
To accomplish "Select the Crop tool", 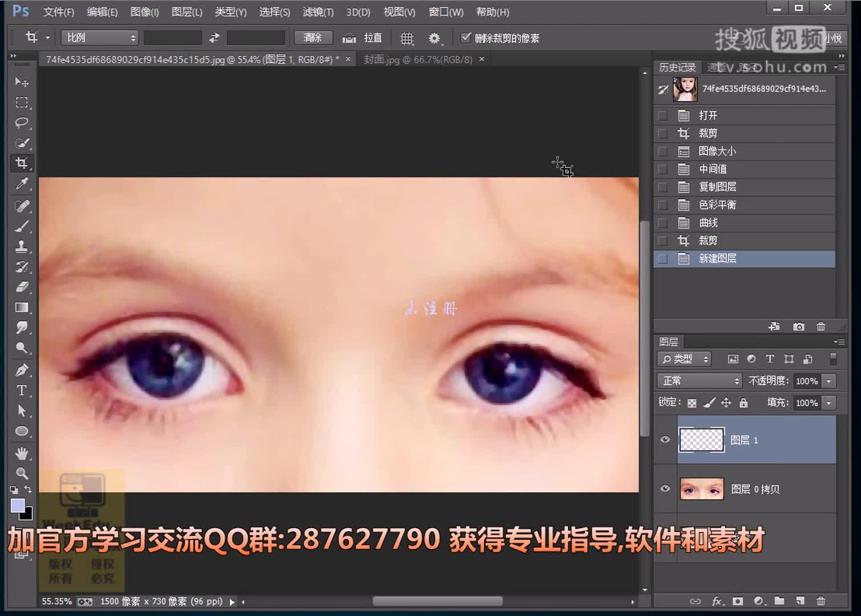I will (22, 163).
